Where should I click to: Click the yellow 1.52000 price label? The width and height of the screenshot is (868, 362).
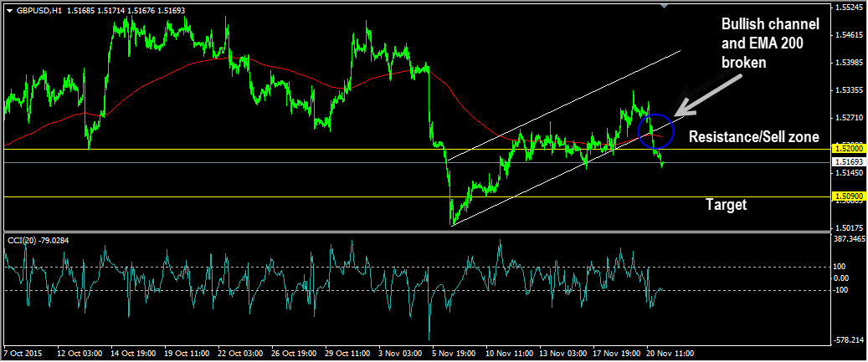(x=849, y=149)
